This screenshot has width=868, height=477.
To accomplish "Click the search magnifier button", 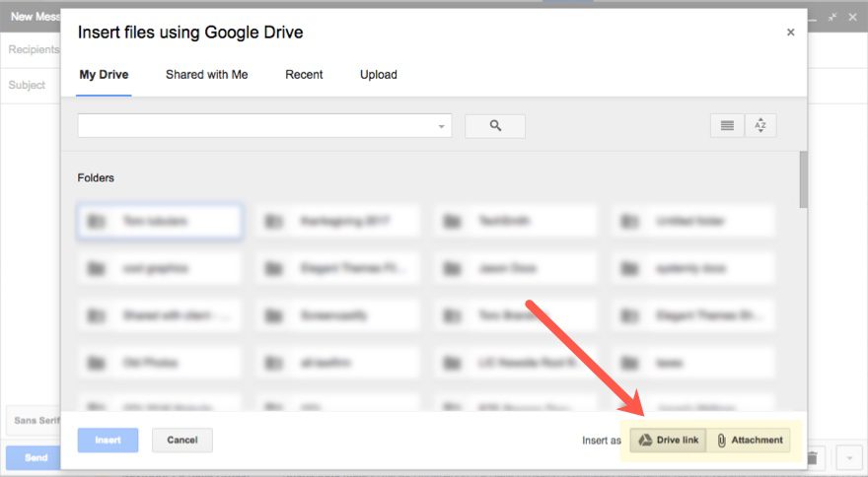I will click(x=495, y=126).
